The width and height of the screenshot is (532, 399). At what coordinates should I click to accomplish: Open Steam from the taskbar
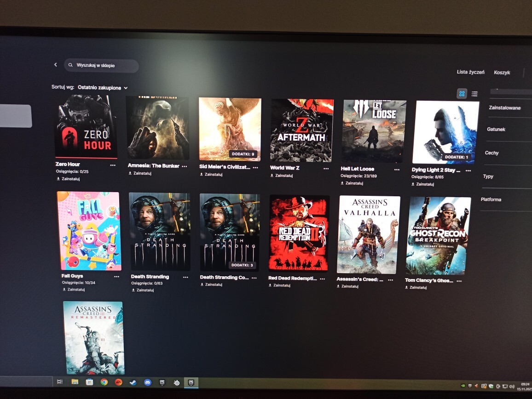pyautogui.click(x=133, y=382)
